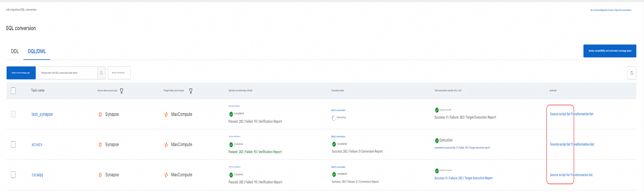Click the ad hoc conversion button
This screenshot has width=644, height=192.
click(x=119, y=73)
